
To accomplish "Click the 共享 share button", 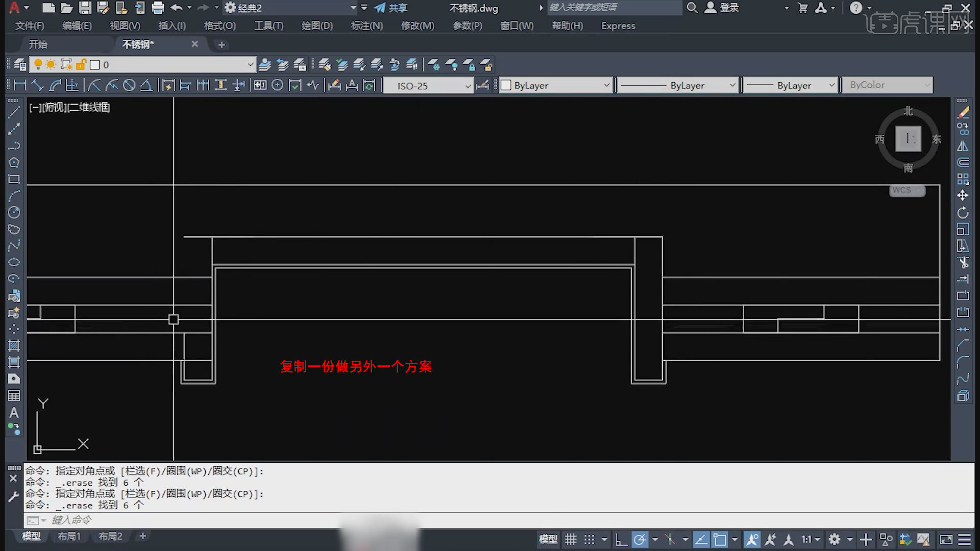I will coord(391,8).
